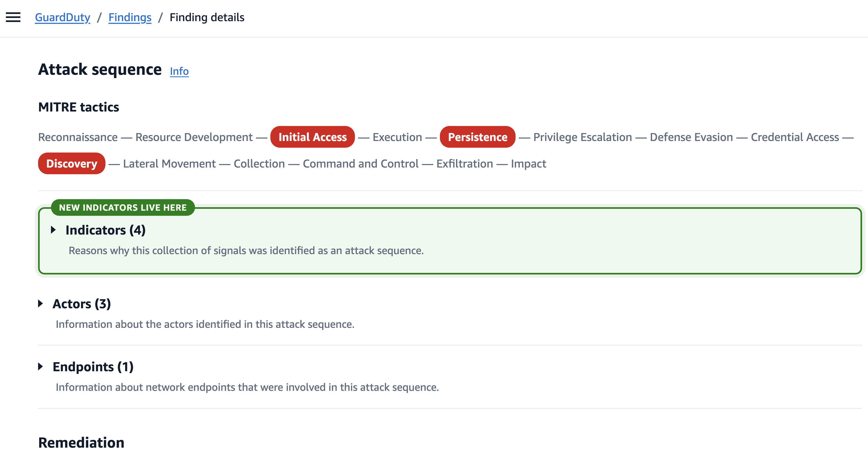Click the Lateral Movement tactic label

170,164
